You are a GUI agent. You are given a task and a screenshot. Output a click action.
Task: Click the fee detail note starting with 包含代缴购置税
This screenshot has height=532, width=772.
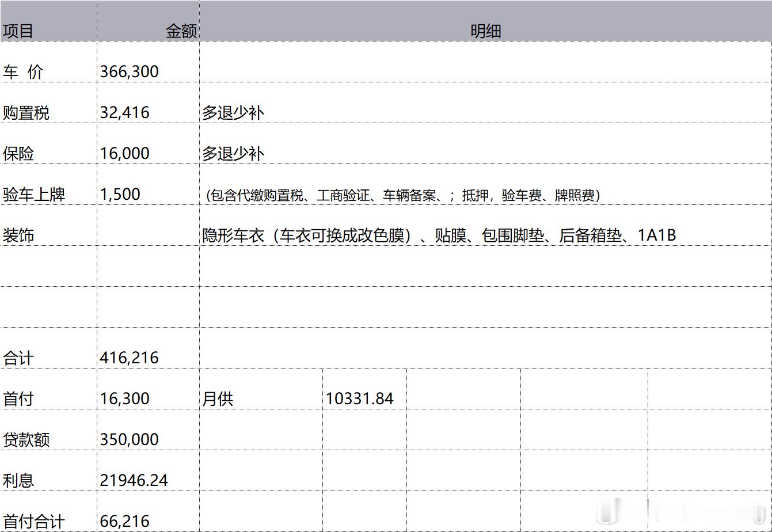403,194
